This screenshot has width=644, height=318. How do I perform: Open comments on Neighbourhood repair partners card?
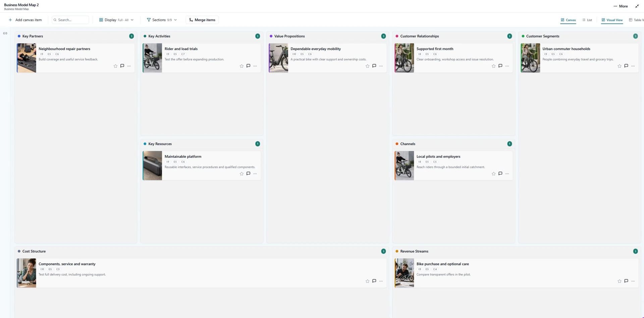pos(122,66)
